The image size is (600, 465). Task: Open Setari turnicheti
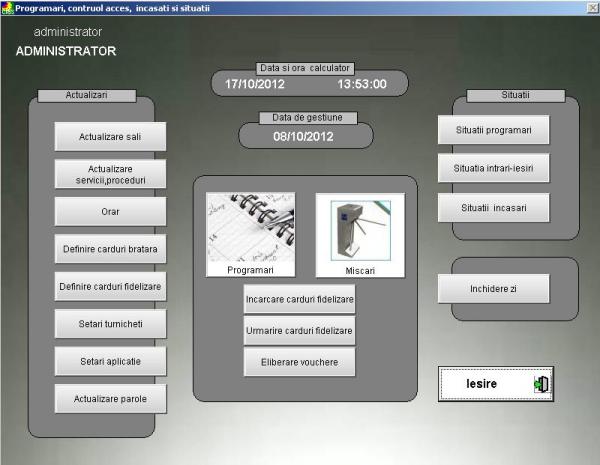[110, 324]
